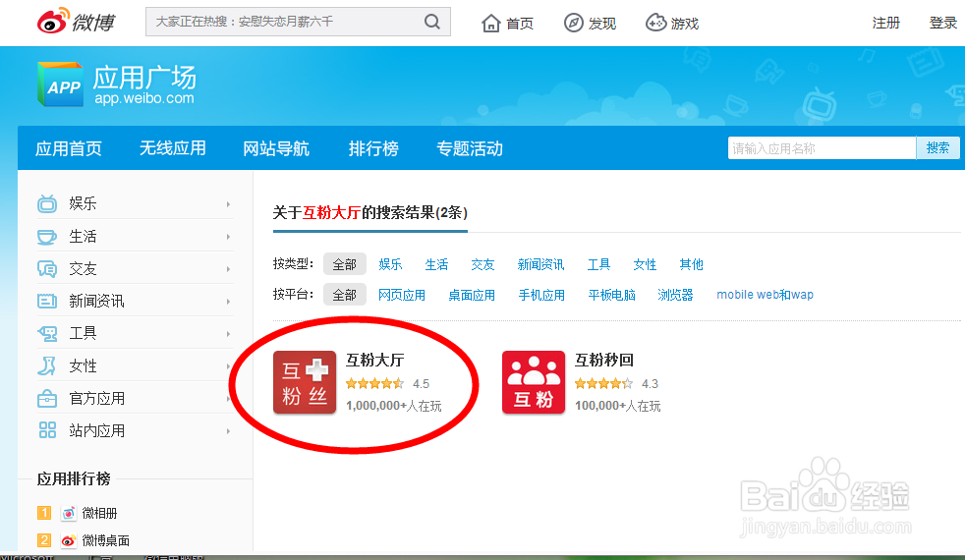The image size is (965, 560).
Task: Click the star rating of 互粉大厅
Action: (374, 384)
